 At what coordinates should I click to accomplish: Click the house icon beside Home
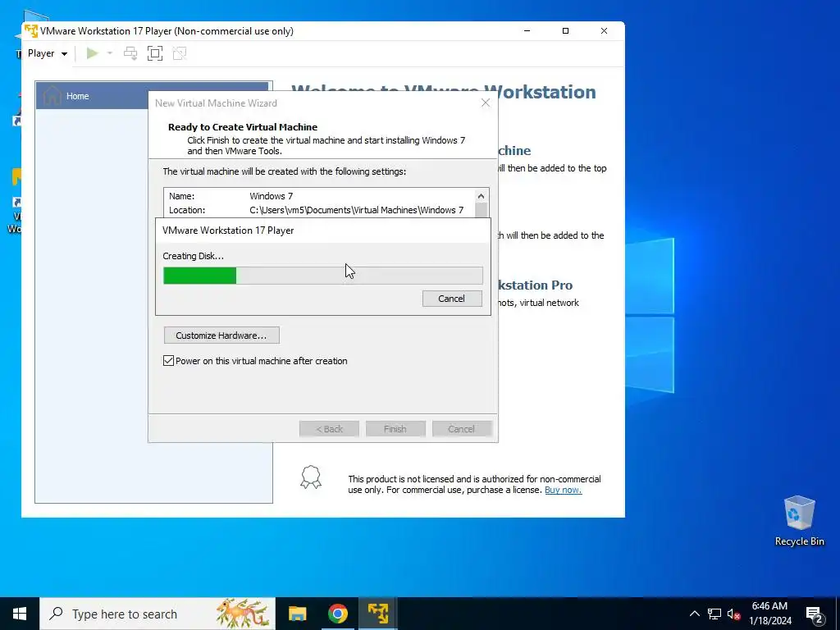pos(52,96)
